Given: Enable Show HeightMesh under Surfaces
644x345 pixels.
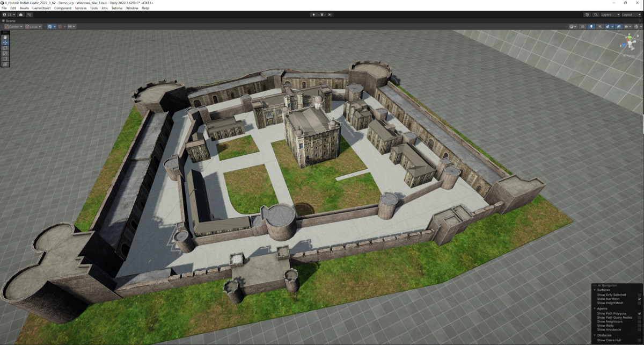Looking at the screenshot, I should click(639, 303).
